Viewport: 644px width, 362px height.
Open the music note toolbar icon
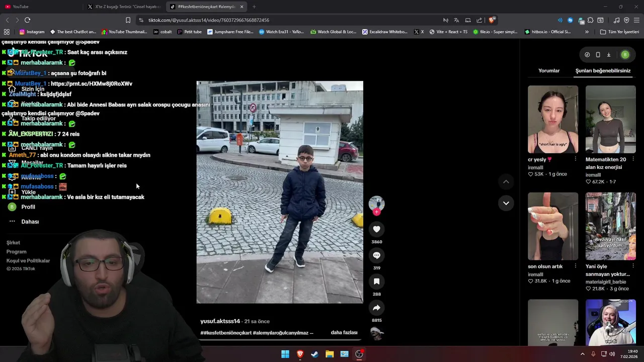pos(616,20)
